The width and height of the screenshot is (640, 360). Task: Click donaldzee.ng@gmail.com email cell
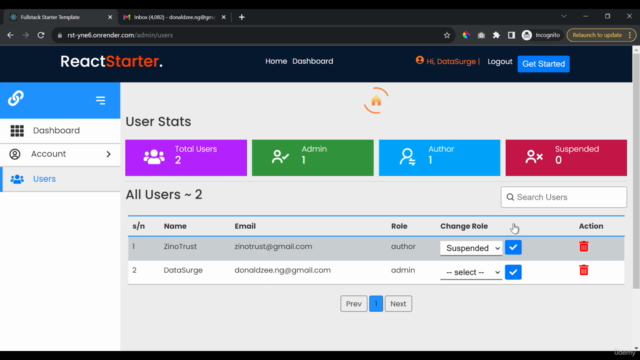[282, 270]
